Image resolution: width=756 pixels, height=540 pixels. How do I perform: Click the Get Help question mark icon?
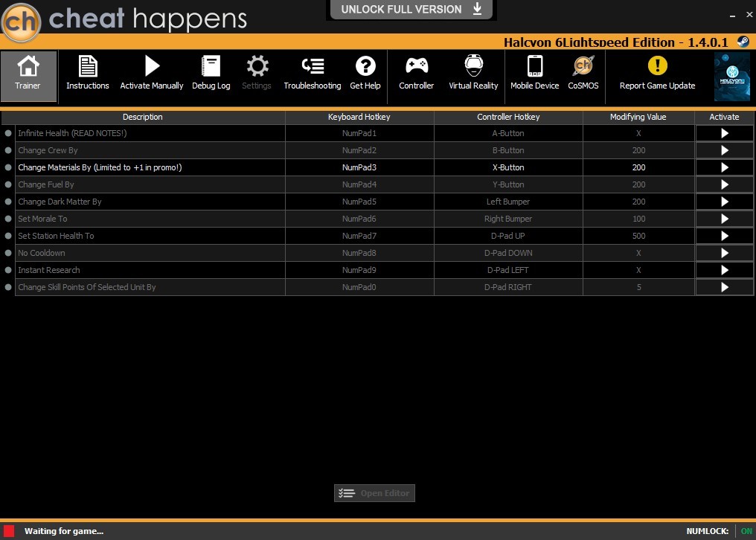click(x=365, y=66)
